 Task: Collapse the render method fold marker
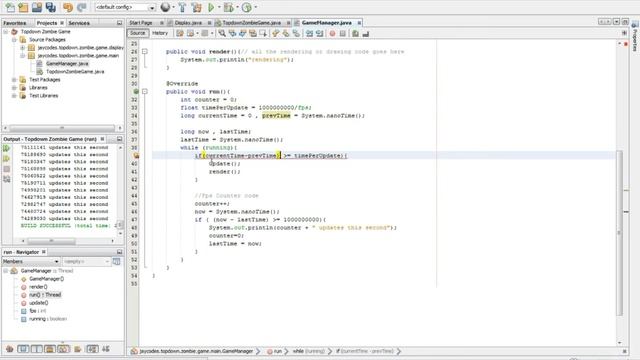point(144,51)
